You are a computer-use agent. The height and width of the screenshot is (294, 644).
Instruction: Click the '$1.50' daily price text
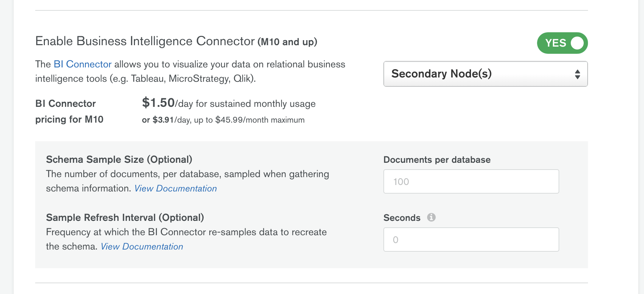tap(158, 103)
